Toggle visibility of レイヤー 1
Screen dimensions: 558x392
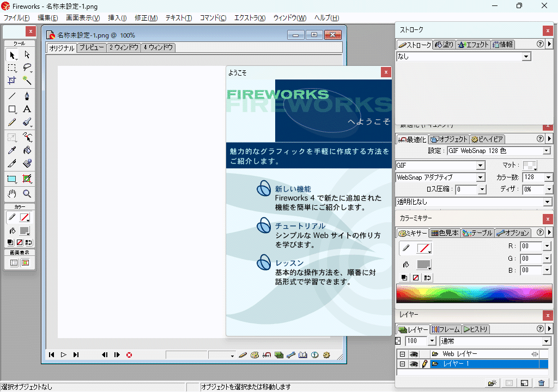[415, 363]
